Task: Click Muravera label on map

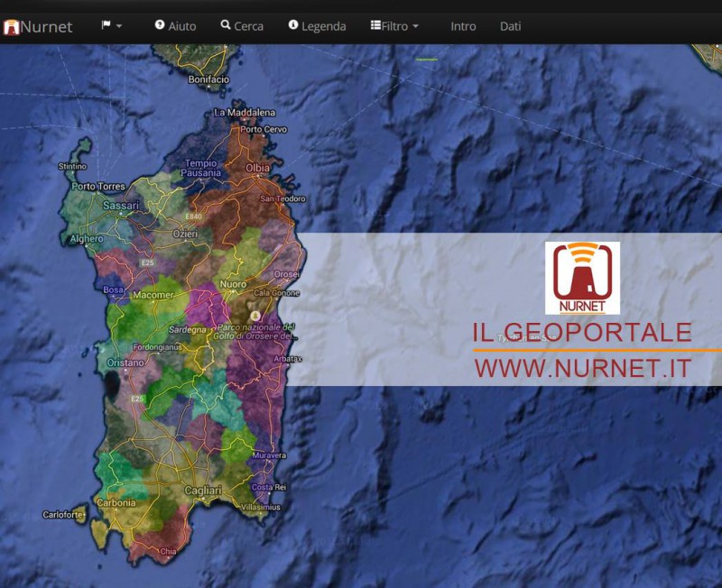Action: click(x=269, y=455)
